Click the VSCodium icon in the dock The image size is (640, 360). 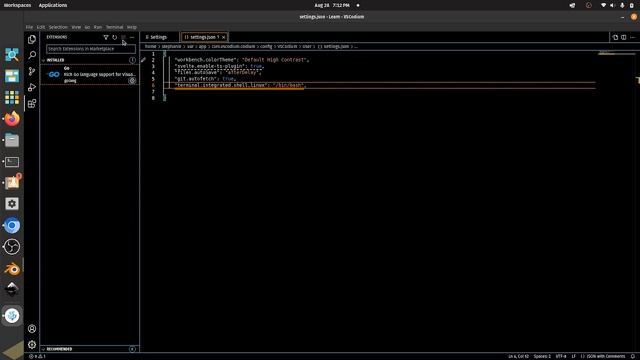tap(12, 316)
